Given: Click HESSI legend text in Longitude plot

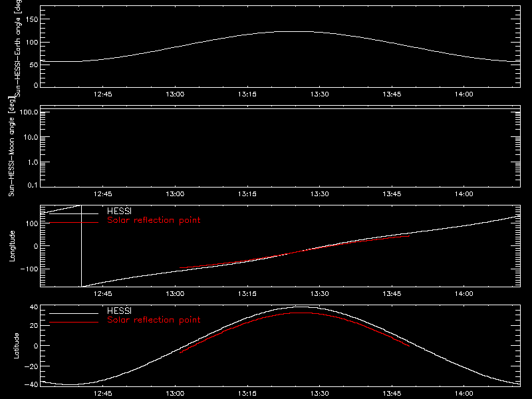Looking at the screenshot, I should tap(119, 211).
